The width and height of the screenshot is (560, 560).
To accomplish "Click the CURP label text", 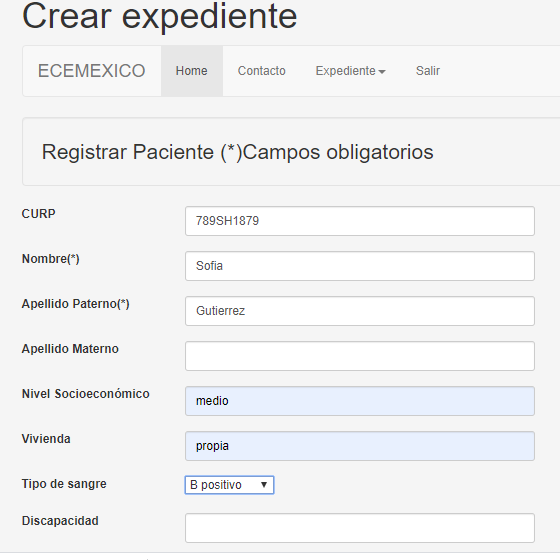I will [39, 214].
